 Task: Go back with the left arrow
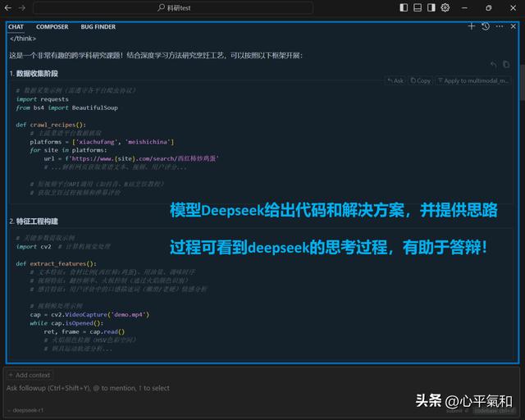(x=11, y=7)
